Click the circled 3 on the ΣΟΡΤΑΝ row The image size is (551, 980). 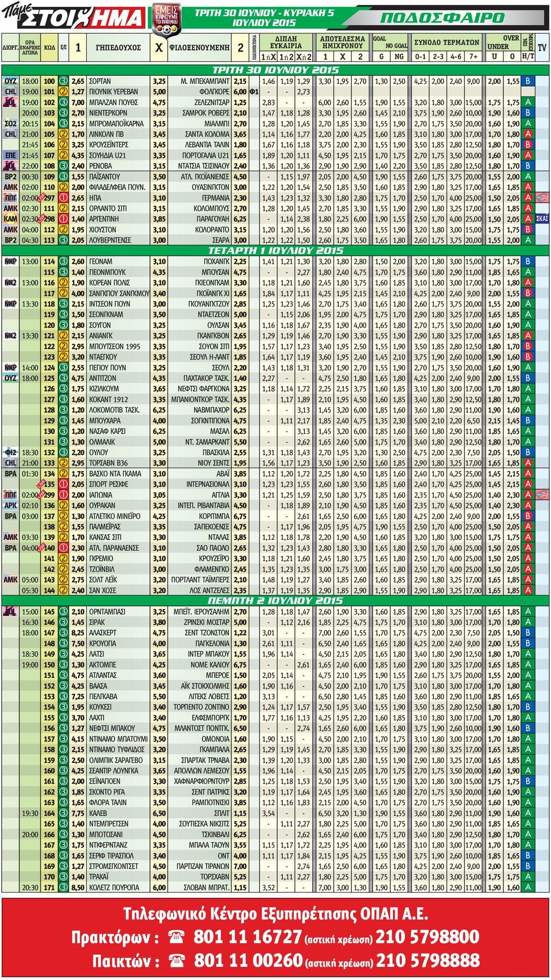click(63, 81)
